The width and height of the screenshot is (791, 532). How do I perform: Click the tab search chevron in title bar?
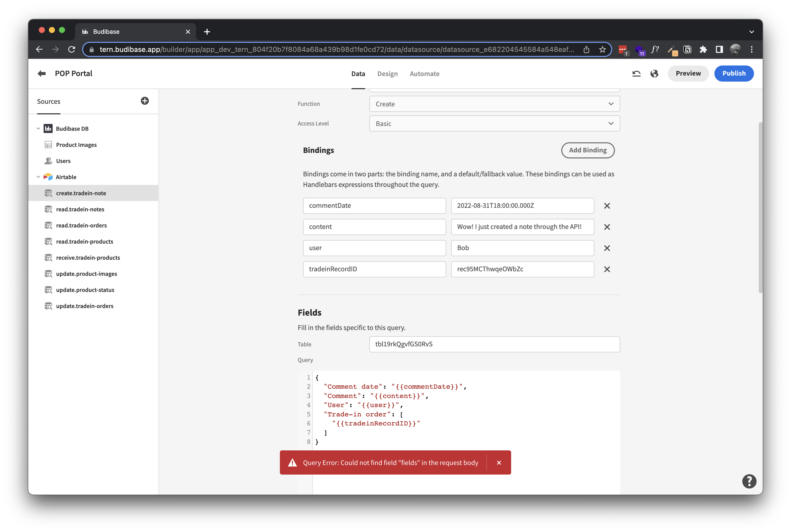(x=752, y=31)
